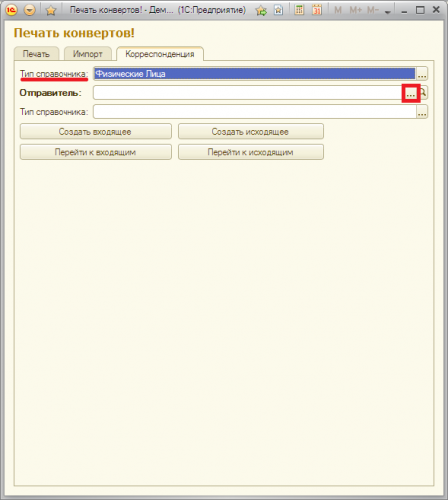This screenshot has height=500, width=448.
Task: Click the M memory button
Action: tap(338, 10)
